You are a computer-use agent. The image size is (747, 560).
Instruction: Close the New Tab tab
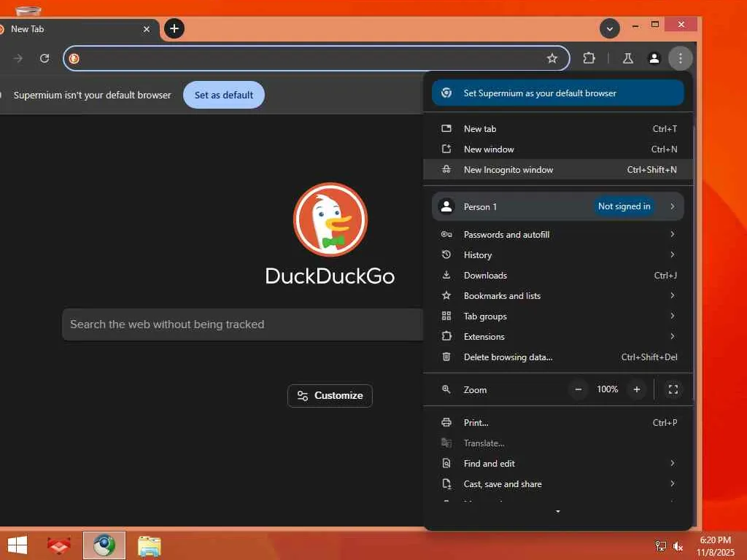[146, 29]
